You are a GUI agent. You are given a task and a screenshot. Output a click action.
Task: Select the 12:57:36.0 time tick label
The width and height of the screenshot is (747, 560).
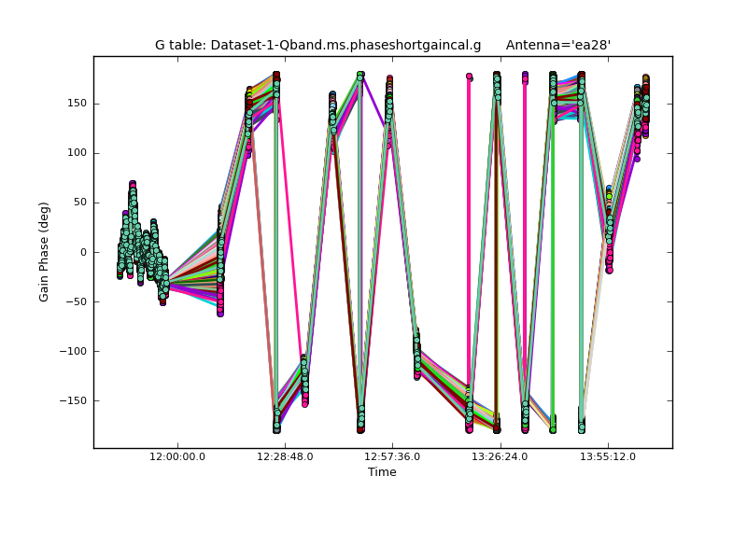[x=392, y=457]
